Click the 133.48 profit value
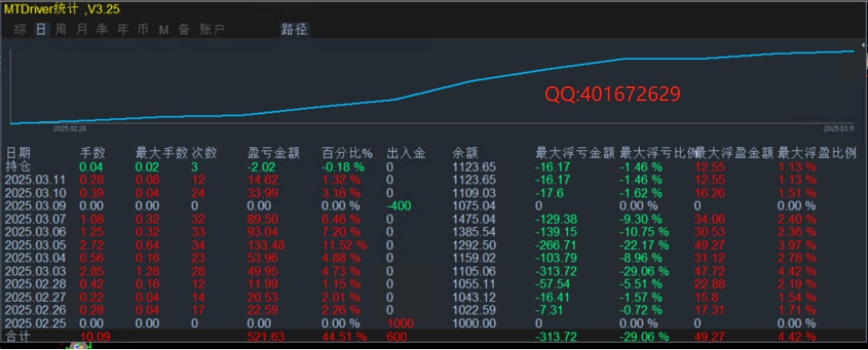 [x=265, y=245]
